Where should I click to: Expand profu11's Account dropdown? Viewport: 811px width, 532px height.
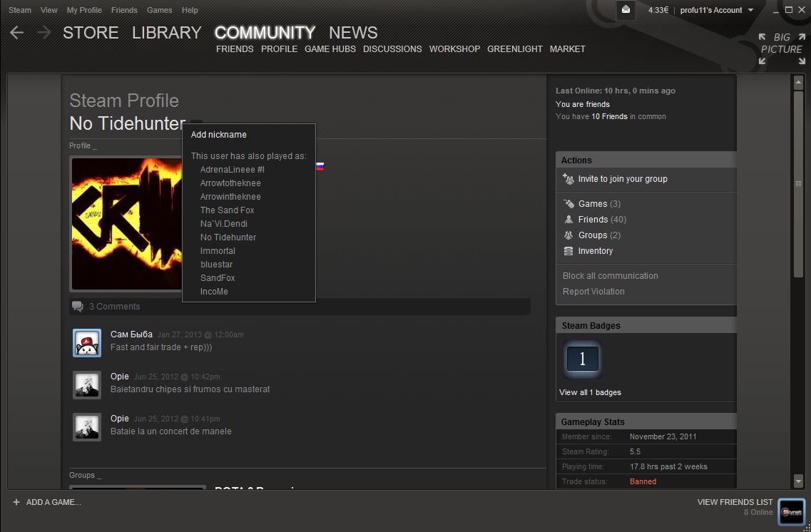(717, 10)
